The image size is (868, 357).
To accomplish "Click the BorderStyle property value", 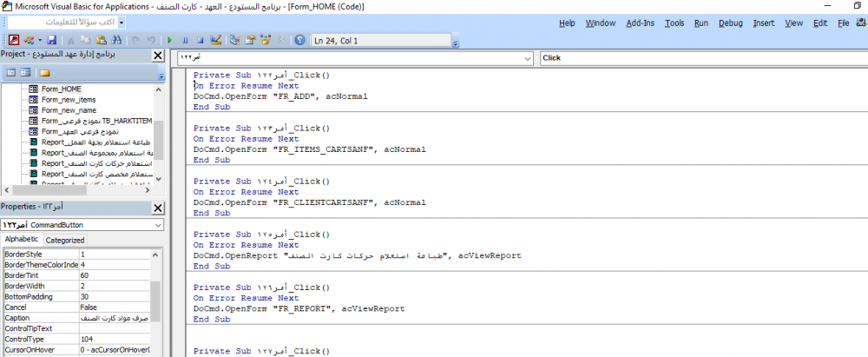I will pos(114,255).
